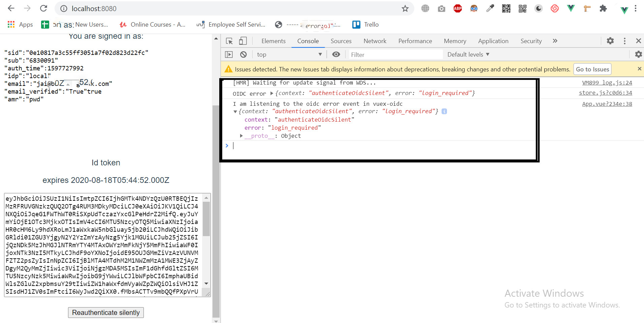Open the JavaScript context dropdown
644x323 pixels.
click(289, 55)
